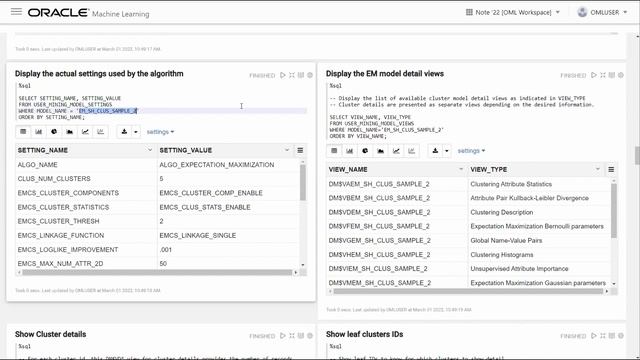Select line chart view in settings result toolbar
This screenshot has width=640, height=360.
[x=85, y=132]
